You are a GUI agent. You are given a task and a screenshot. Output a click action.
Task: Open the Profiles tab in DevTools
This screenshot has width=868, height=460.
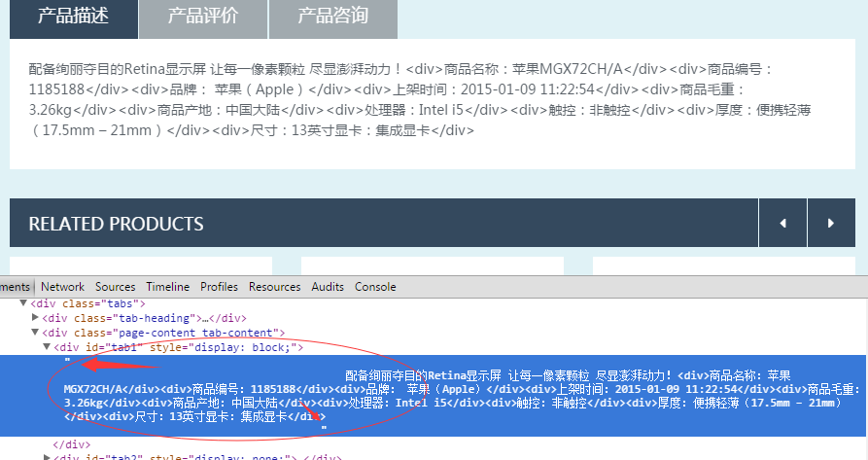pyautogui.click(x=220, y=287)
